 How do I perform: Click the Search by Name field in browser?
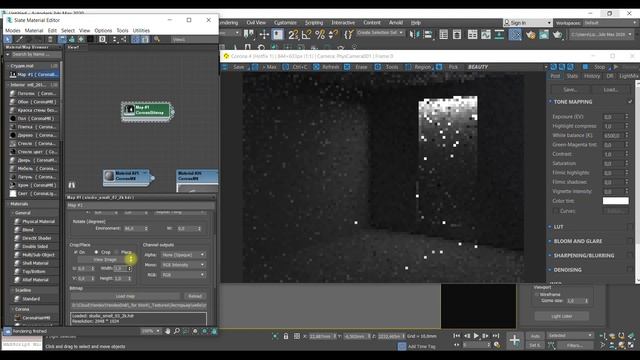coord(36,54)
